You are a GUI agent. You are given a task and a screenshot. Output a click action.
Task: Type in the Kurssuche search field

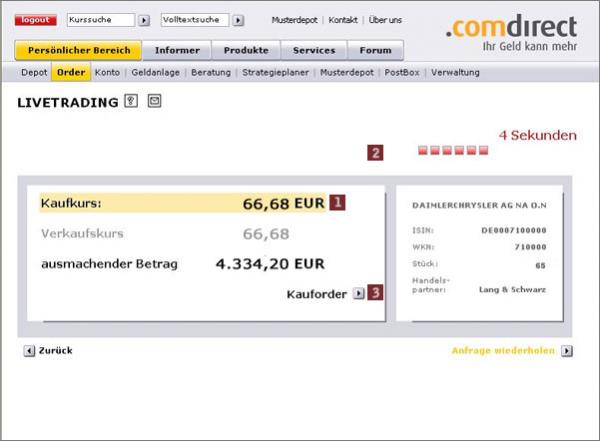tap(100, 20)
